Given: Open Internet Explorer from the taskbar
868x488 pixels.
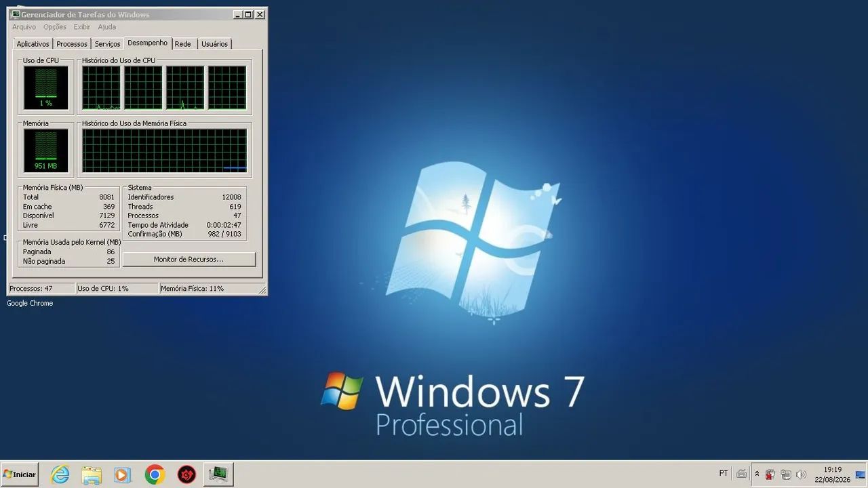Looking at the screenshot, I should 60,474.
